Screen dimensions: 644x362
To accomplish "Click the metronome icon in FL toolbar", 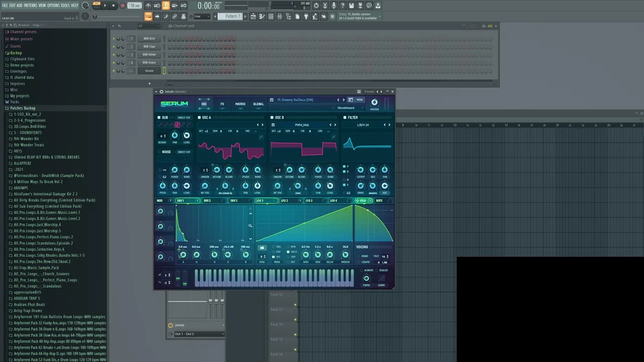I will pos(148,6).
